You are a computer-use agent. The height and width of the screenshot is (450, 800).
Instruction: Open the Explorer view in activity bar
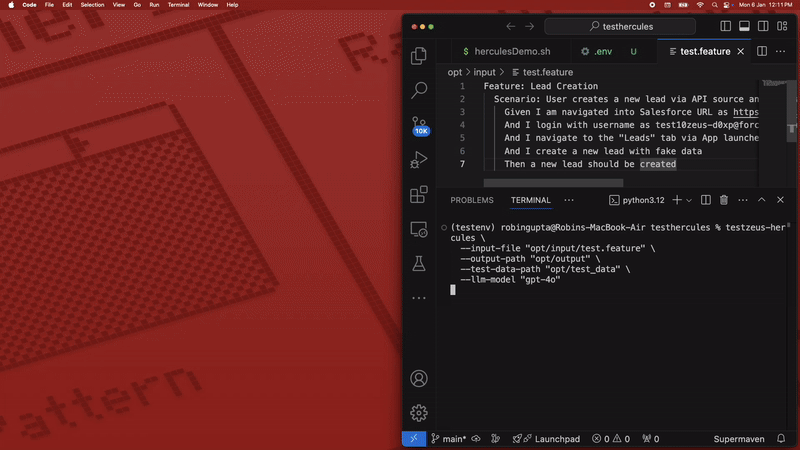tap(419, 56)
